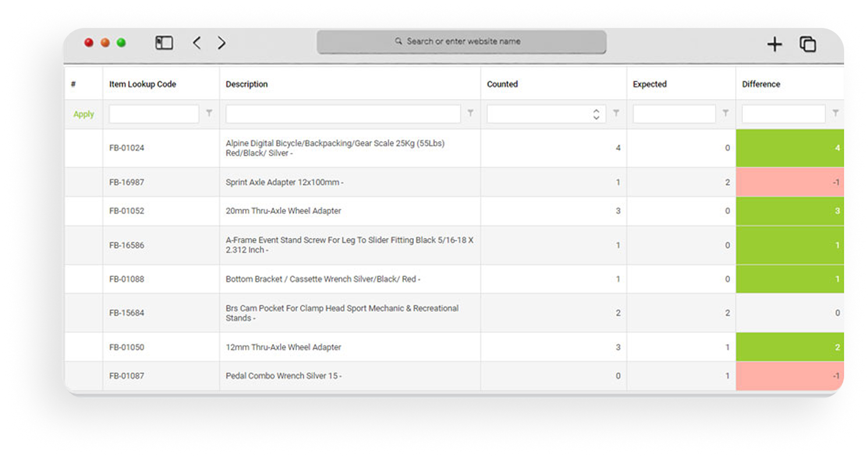Toggle the browser sidebar panel icon

point(164,43)
